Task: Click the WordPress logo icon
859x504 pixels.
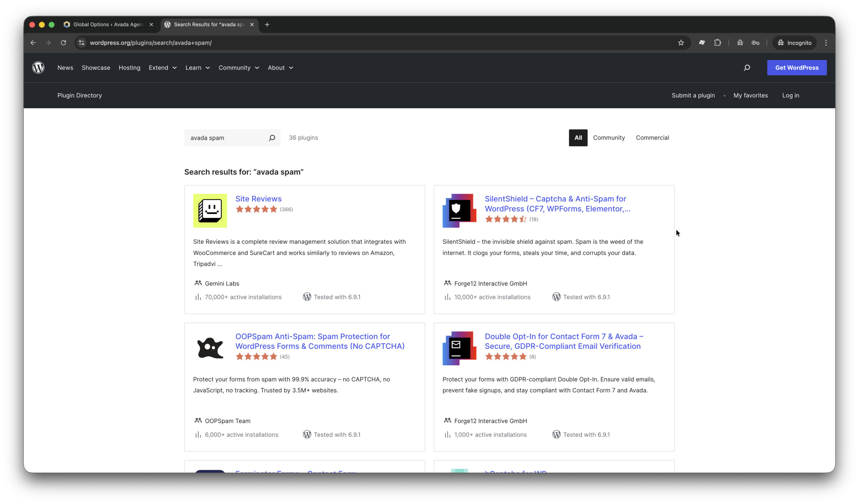Action: [38, 67]
